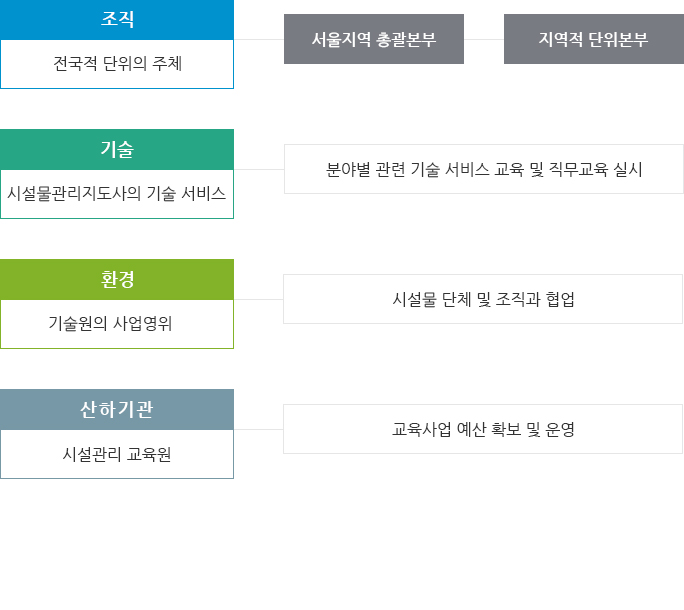Screen dimensions: 684x610
Task: Pick the olive green 환경 header
Action: click(x=117, y=279)
